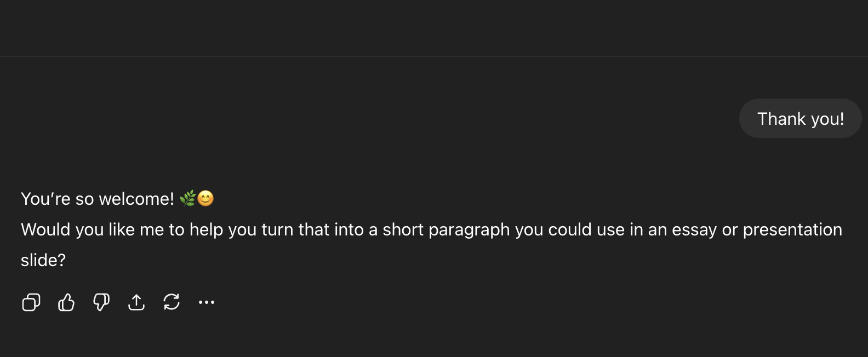
Task: Click the leaf emoji in the reply
Action: (187, 198)
